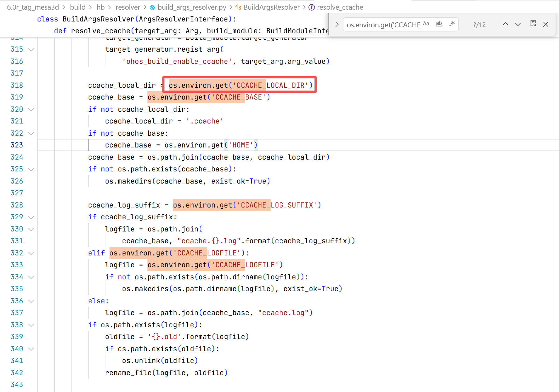Select resolve_ccache breadcrumb item
Viewport: 559px width, 392px height.
(340, 7)
